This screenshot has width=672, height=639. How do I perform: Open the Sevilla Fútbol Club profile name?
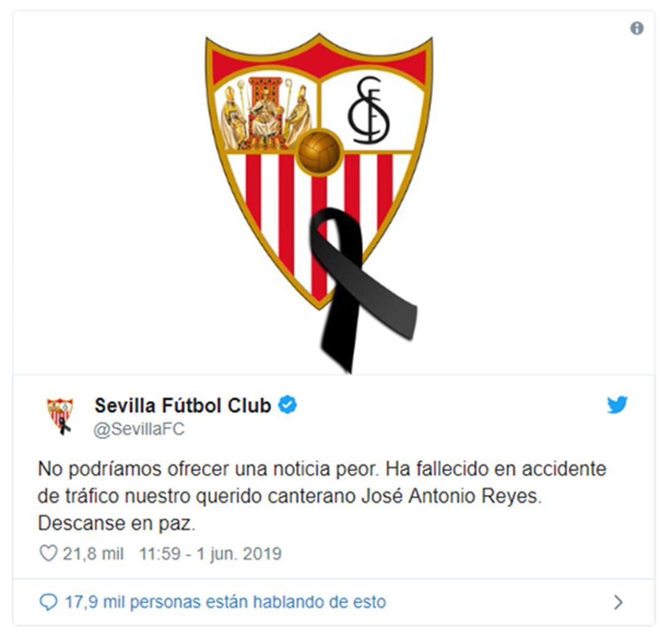pyautogui.click(x=183, y=406)
